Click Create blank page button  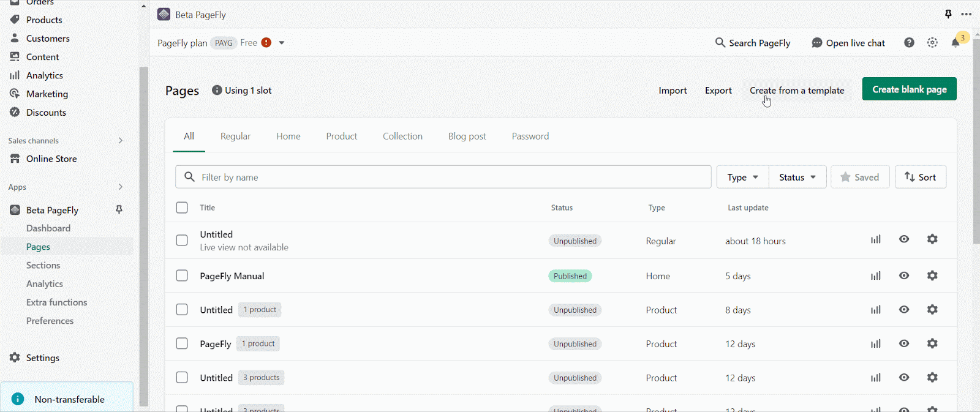point(910,89)
